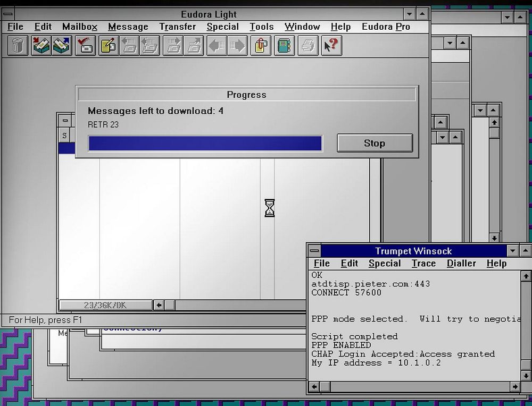This screenshot has width=532, height=406.
Task: Click the 'RETR 23' status text
Action: 103,125
